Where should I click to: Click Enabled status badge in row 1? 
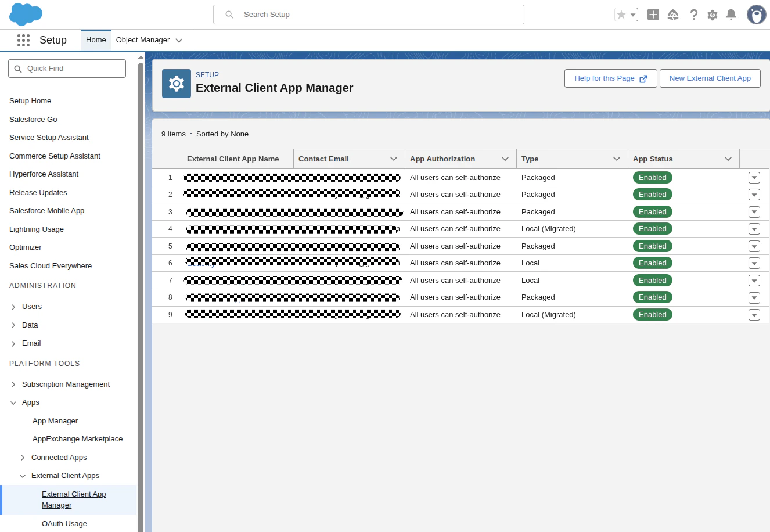point(652,178)
